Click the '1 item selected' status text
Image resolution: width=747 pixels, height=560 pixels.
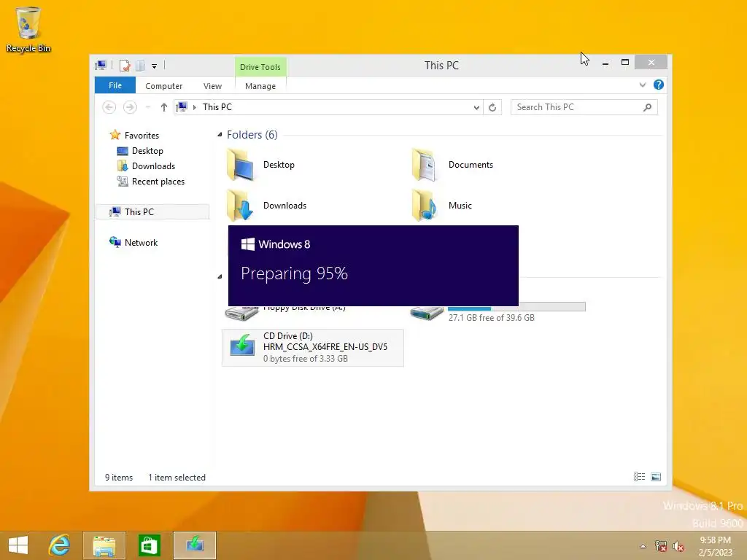(177, 478)
